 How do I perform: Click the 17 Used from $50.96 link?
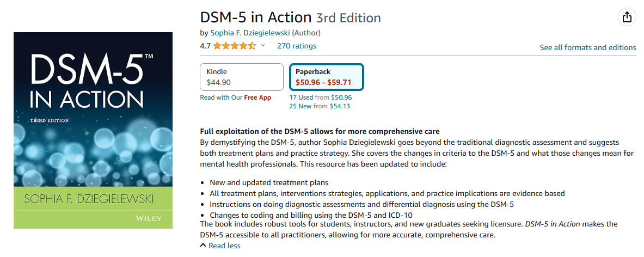pyautogui.click(x=320, y=97)
